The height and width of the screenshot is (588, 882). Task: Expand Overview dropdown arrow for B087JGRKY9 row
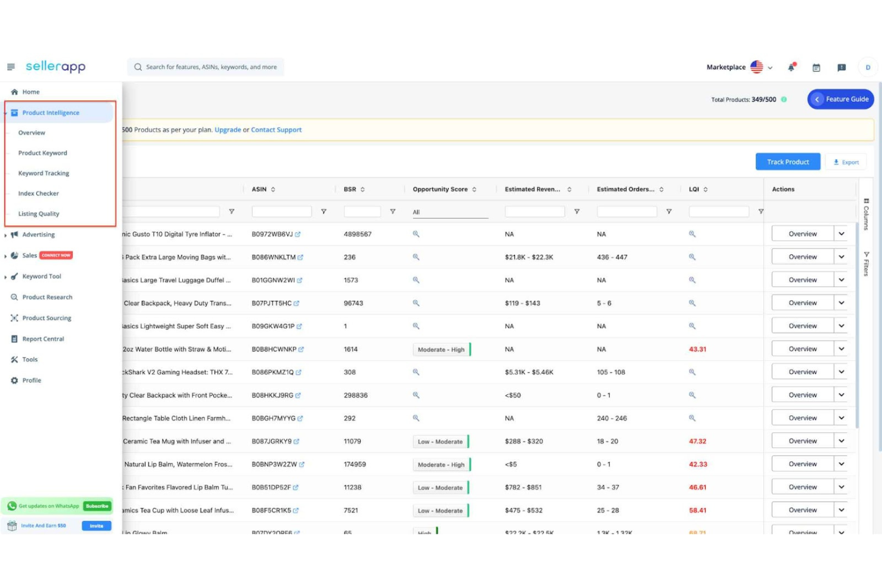[841, 441]
